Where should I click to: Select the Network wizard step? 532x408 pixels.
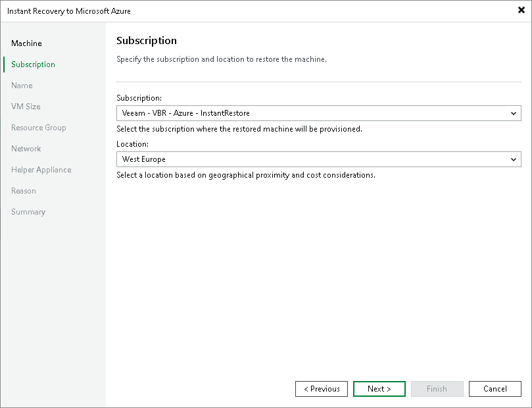pos(26,148)
